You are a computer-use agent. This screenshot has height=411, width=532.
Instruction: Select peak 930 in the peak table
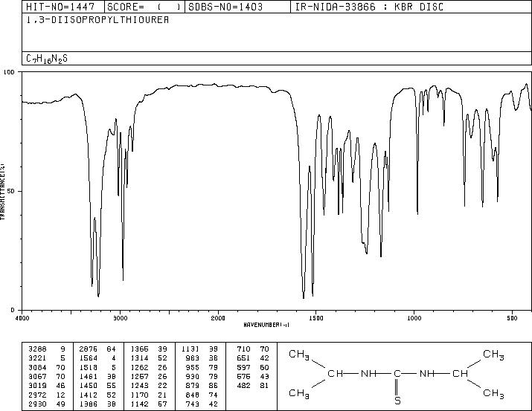193,376
